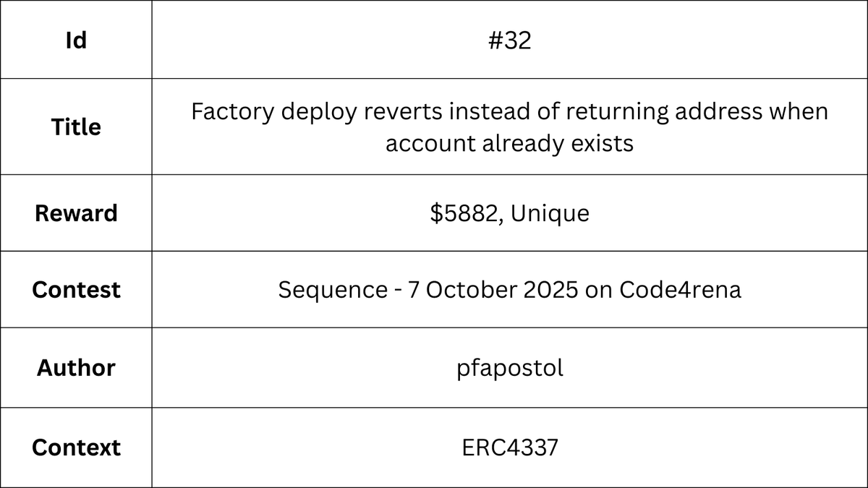Screen dimensions: 868x488
Task: Click the Id row label
Action: (76, 40)
